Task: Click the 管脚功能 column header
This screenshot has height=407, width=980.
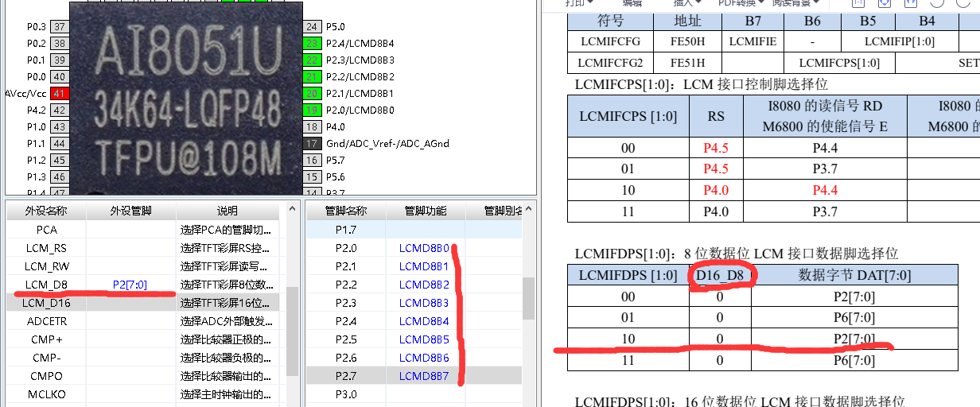Action: [425, 211]
